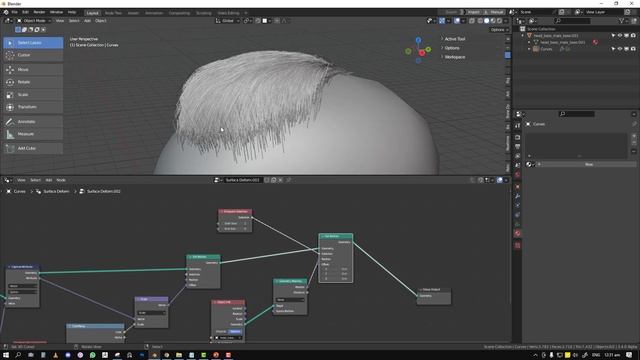Hide the Curves object via eye icon
This screenshot has width=640, height=360.
click(x=620, y=49)
